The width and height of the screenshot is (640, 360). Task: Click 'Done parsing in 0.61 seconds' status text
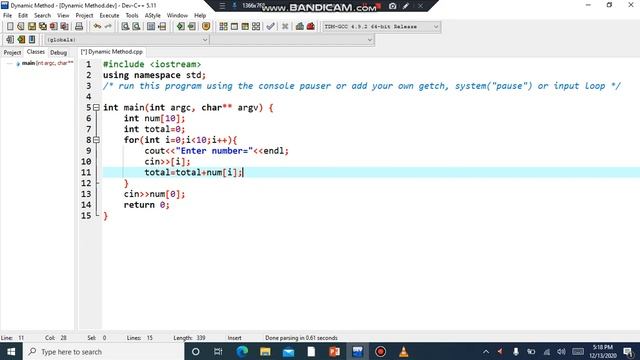tap(301, 338)
